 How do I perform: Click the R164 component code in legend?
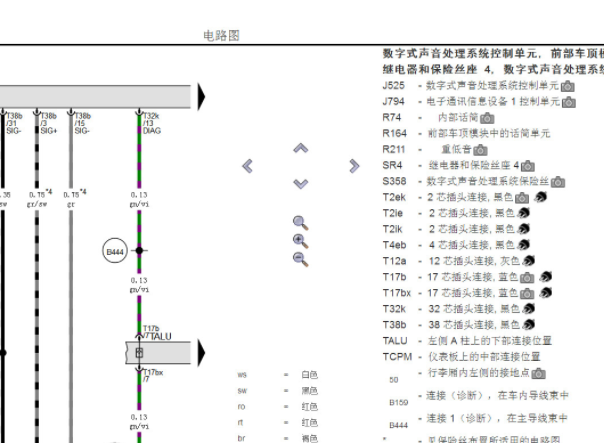click(x=394, y=134)
